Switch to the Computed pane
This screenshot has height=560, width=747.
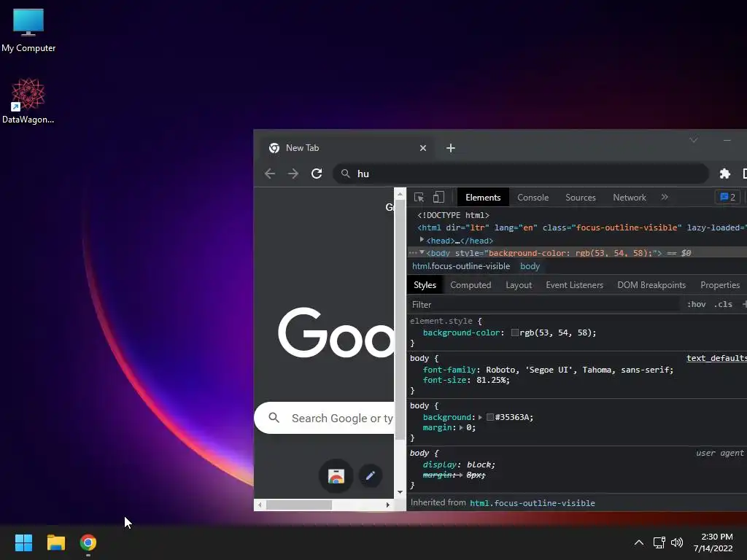471,285
